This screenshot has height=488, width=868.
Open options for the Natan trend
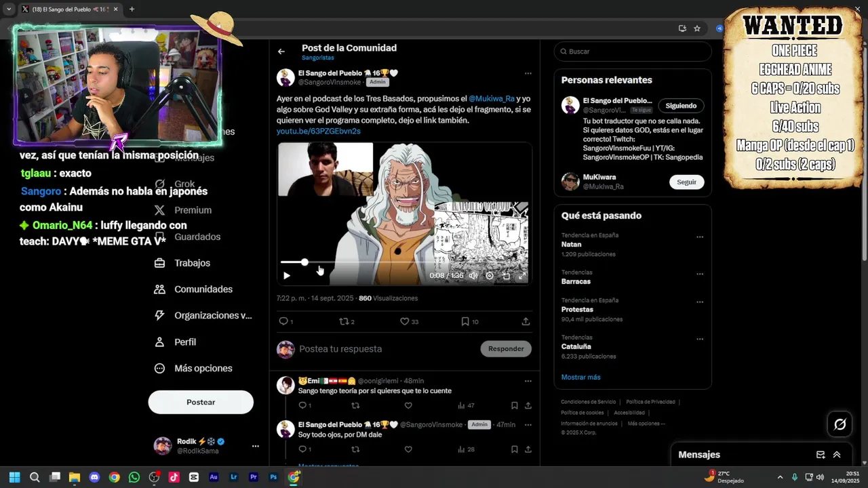click(x=700, y=237)
